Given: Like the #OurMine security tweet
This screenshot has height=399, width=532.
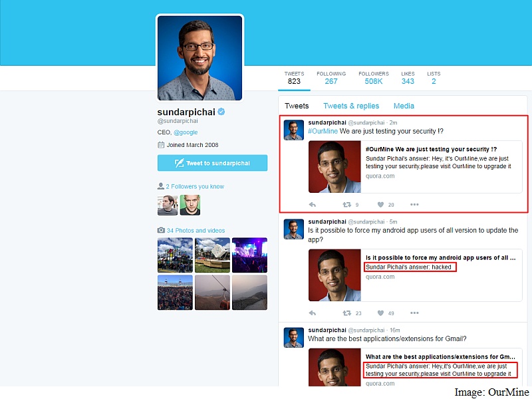Looking at the screenshot, I should 380,205.
